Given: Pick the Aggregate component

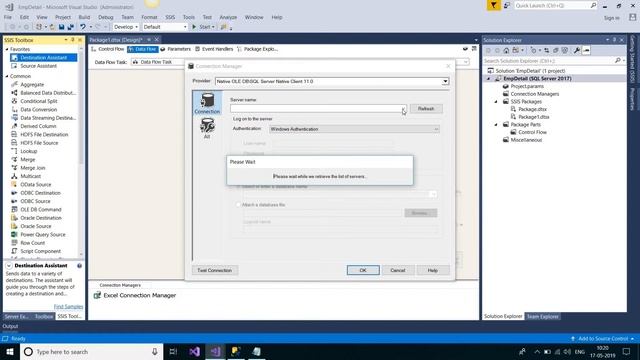Looking at the screenshot, I should 32,84.
